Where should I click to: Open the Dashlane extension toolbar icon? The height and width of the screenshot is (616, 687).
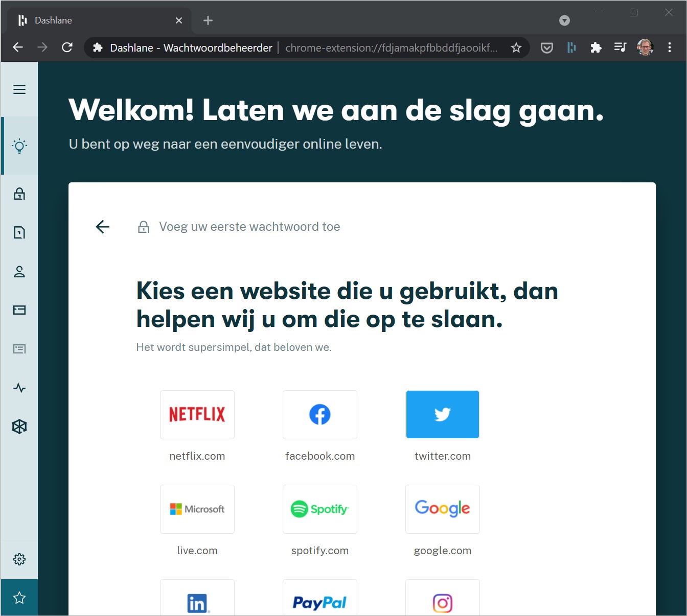571,48
